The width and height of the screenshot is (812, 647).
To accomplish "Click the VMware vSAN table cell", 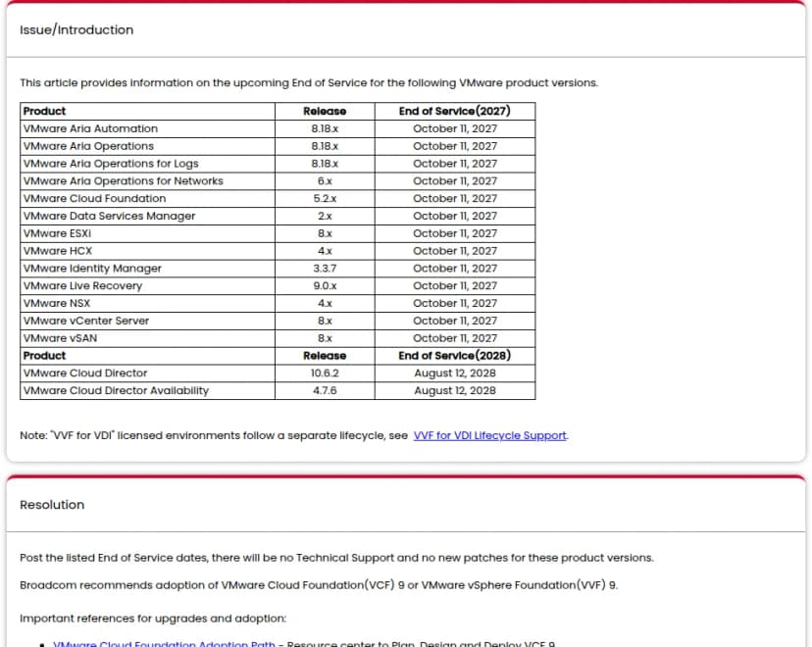I will pos(147,338).
